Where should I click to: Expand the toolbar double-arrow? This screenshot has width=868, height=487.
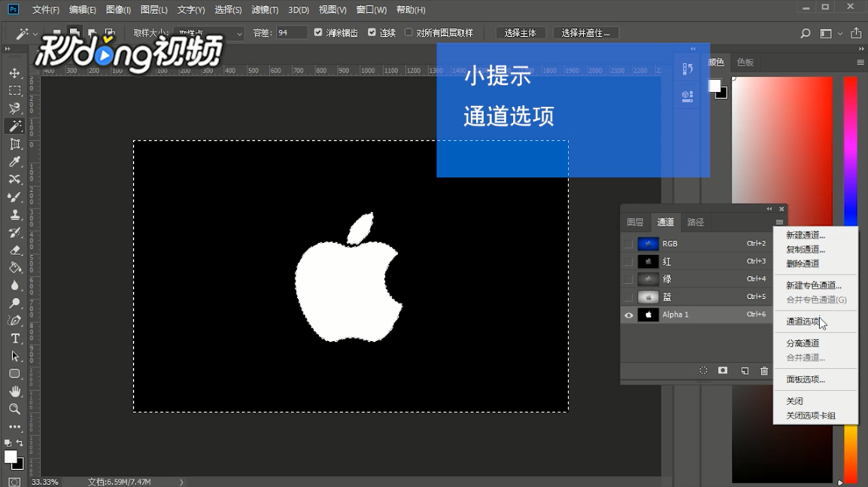point(8,50)
